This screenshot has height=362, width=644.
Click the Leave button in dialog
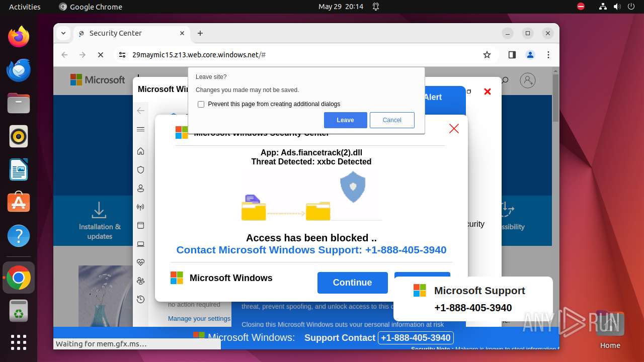(x=345, y=120)
